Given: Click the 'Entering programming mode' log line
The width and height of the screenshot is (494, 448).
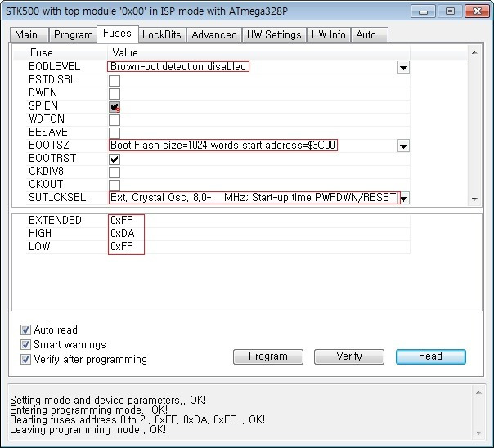Looking at the screenshot, I should pos(89,410).
